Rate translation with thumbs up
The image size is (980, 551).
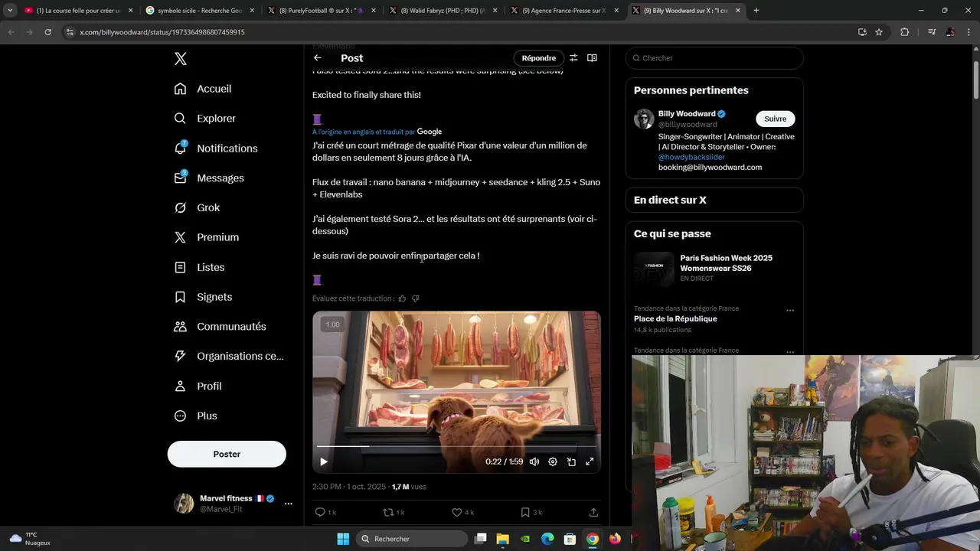click(x=402, y=298)
